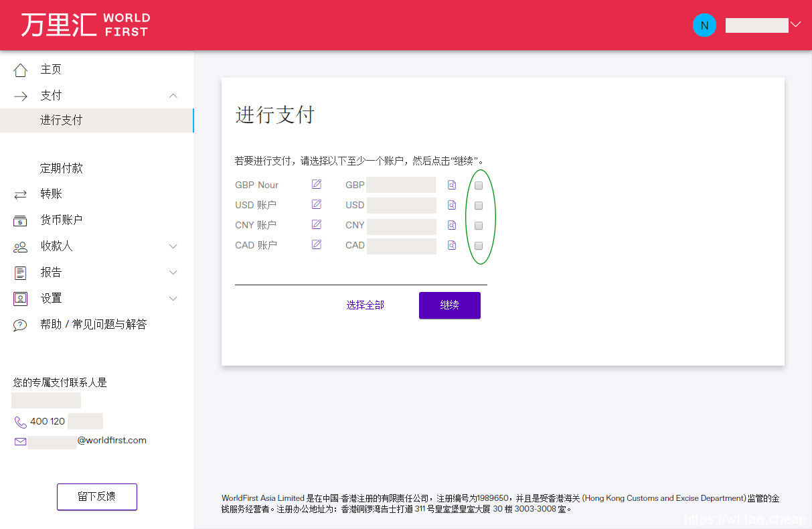812x529 pixels.
Task: Check the CNY account checkbox
Action: (479, 226)
